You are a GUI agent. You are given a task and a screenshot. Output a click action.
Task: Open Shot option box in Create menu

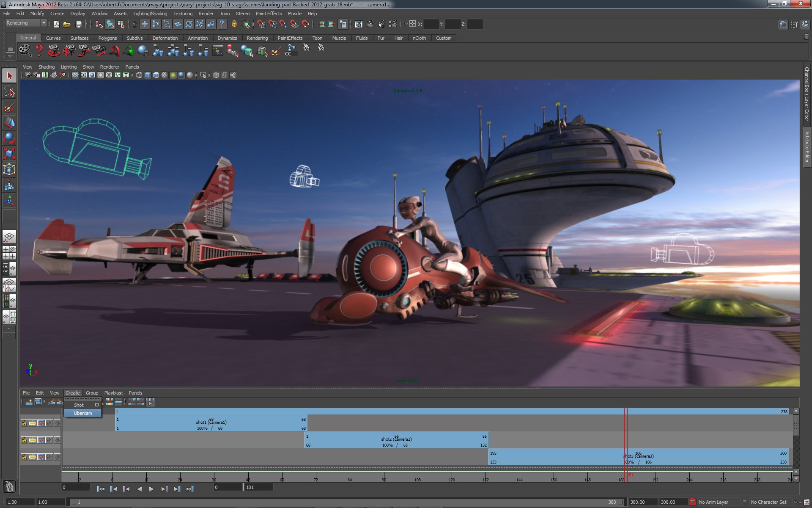97,405
